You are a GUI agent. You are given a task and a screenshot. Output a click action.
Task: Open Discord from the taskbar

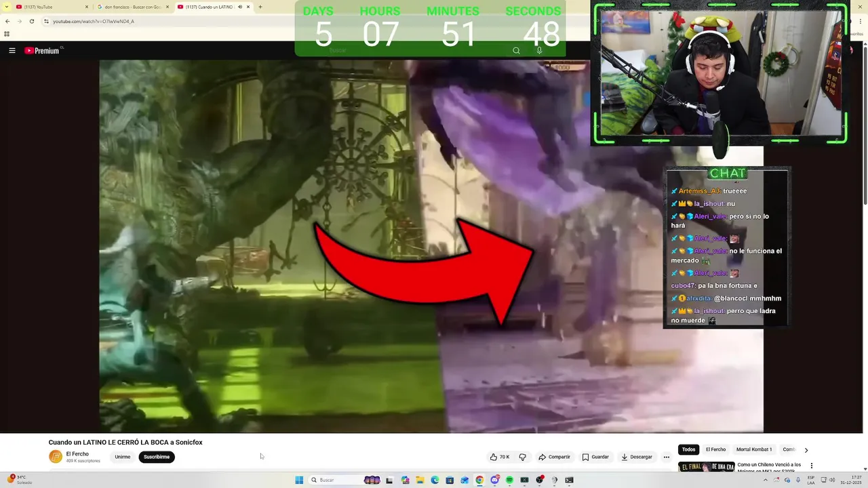click(x=494, y=480)
